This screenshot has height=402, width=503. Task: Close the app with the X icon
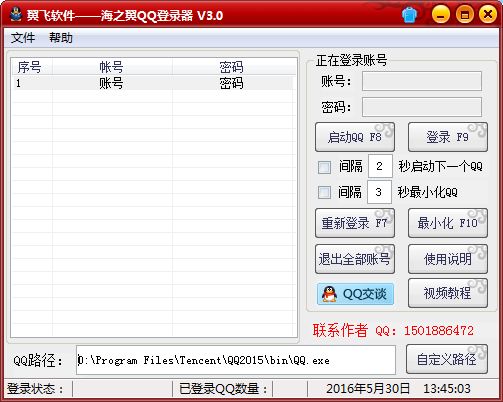coord(488,15)
